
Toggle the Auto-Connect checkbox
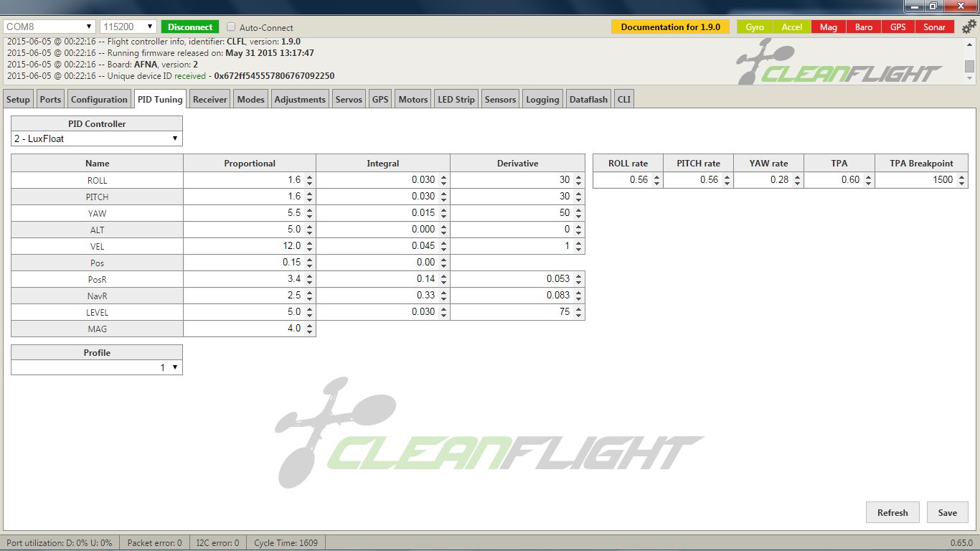point(231,27)
